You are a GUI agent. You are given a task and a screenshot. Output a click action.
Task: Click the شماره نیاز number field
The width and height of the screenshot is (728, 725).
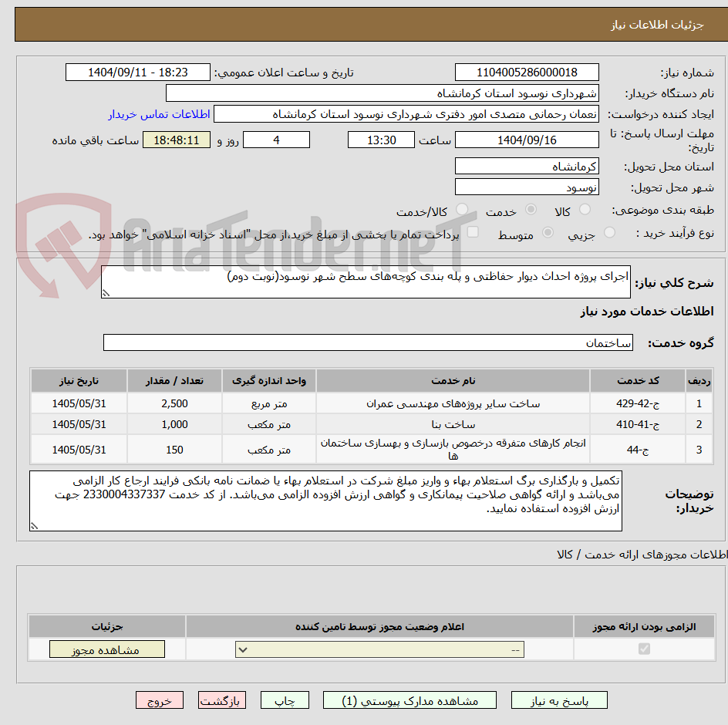[x=527, y=72]
